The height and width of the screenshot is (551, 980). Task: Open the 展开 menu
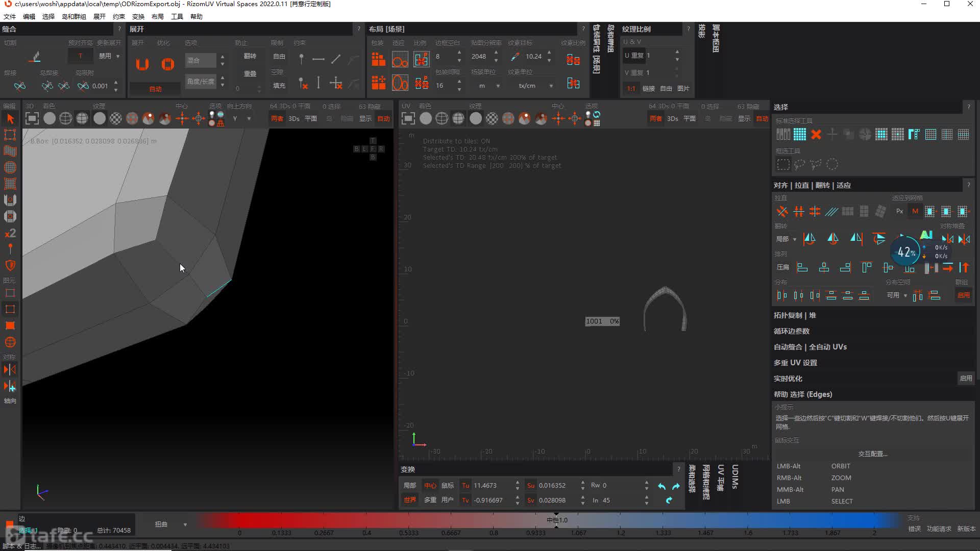100,16
